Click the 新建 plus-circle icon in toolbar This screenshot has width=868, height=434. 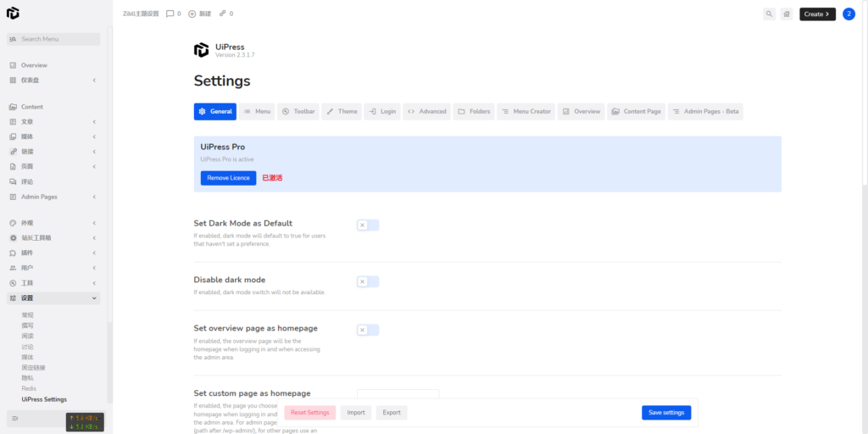(192, 14)
